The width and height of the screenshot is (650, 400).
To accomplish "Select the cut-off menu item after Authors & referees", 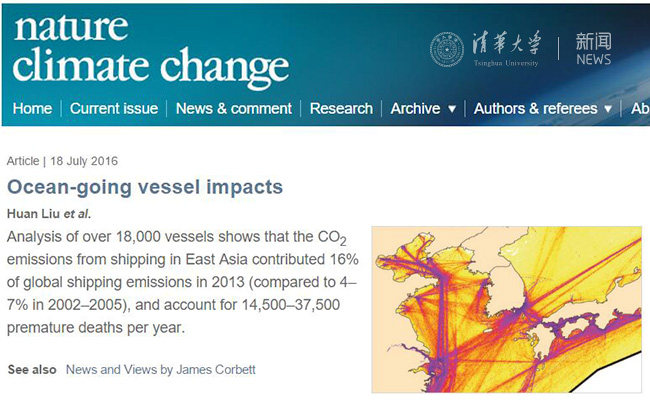I will [640, 108].
